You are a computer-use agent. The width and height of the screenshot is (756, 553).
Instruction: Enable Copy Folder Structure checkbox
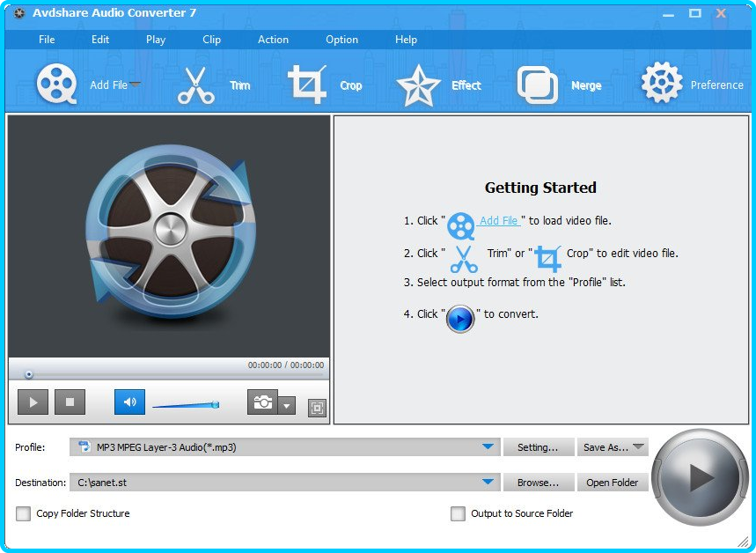coord(23,513)
